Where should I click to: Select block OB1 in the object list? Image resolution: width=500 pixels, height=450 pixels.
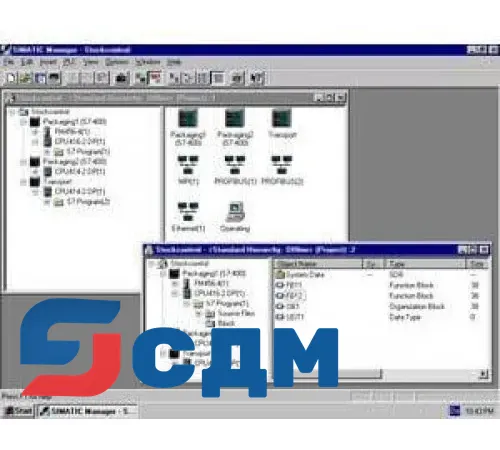pos(288,306)
